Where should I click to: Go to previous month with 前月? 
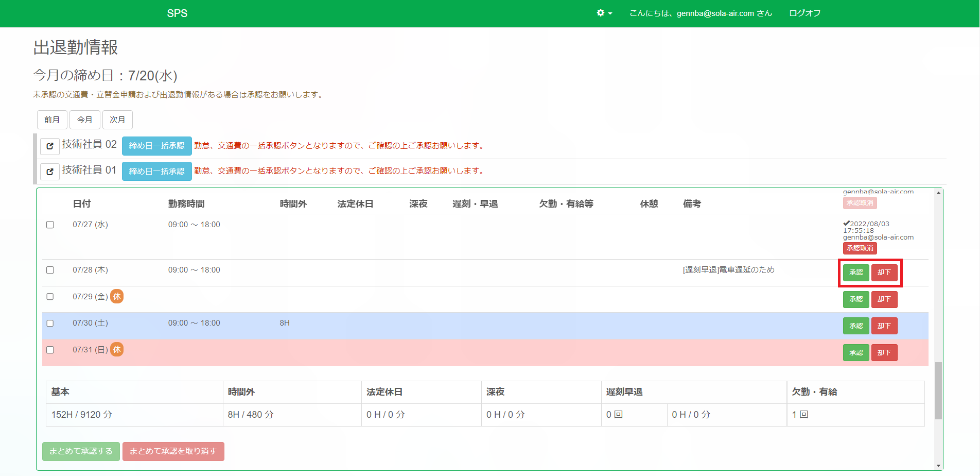52,120
